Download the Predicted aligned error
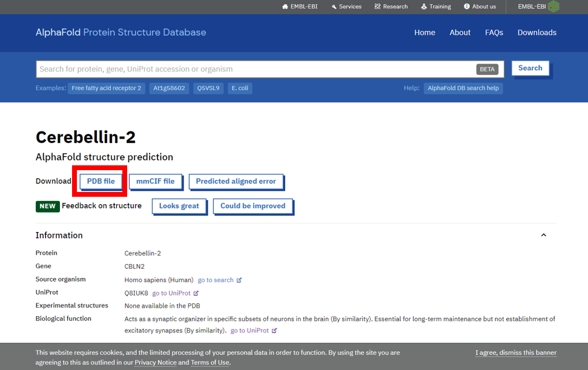Image resolution: width=588 pixels, height=370 pixels. pyautogui.click(x=236, y=182)
